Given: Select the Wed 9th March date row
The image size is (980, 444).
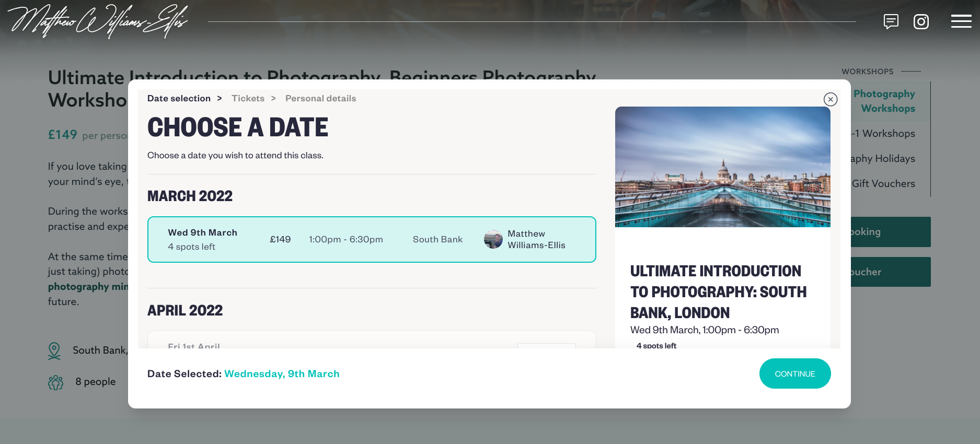Looking at the screenshot, I should point(372,239).
